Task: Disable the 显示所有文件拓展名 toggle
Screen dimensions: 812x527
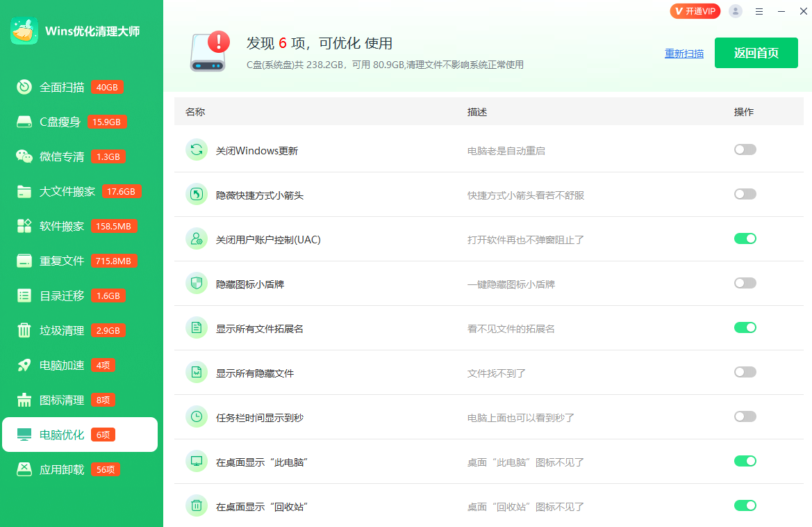Action: [745, 328]
